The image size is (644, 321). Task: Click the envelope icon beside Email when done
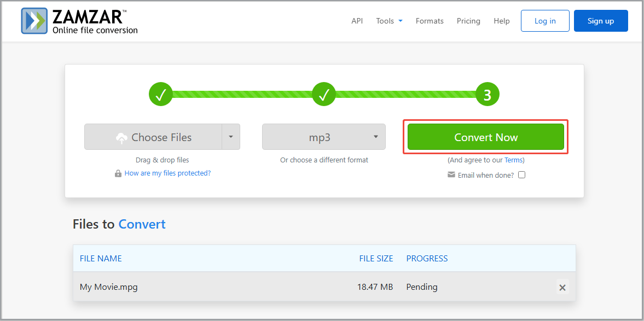[451, 175]
